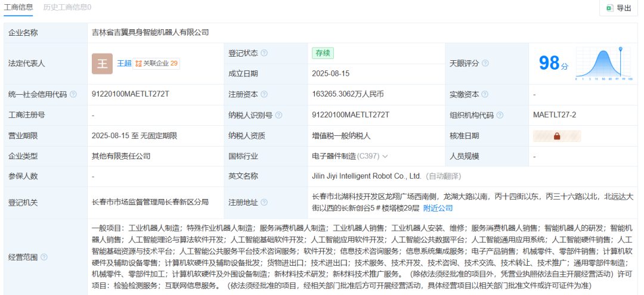Switch to 历史工商信息 tab
The height and width of the screenshot is (295, 644).
[67, 7]
